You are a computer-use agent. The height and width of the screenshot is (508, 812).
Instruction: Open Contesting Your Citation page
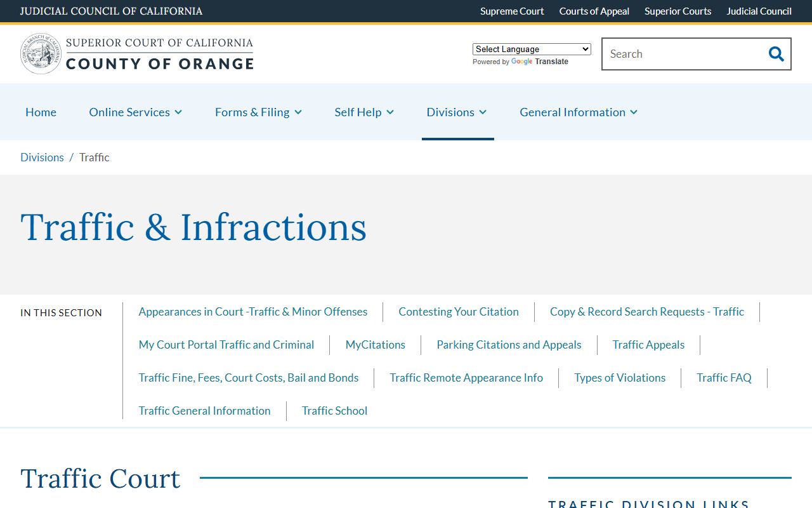click(459, 312)
